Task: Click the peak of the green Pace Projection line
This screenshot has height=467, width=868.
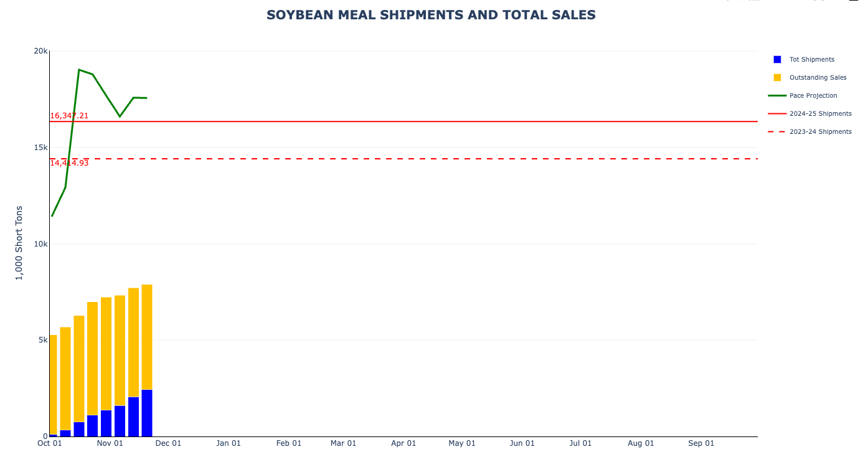Action: pyautogui.click(x=79, y=70)
